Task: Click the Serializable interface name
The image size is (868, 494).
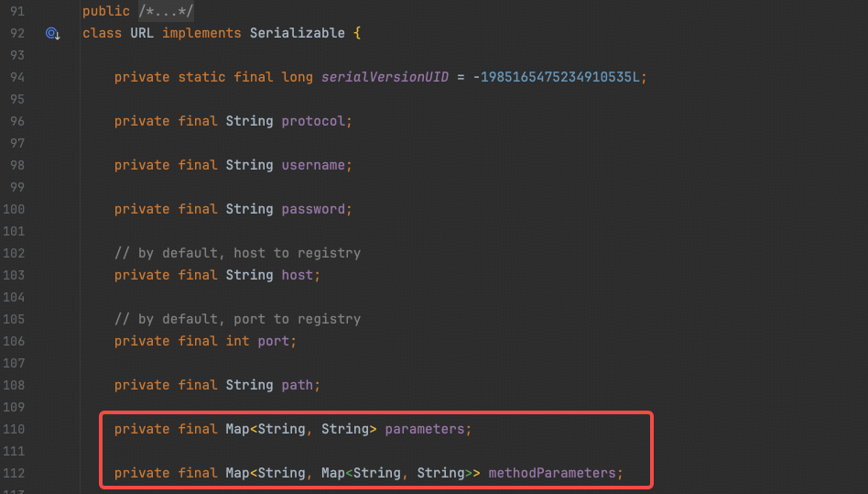Action: 298,33
